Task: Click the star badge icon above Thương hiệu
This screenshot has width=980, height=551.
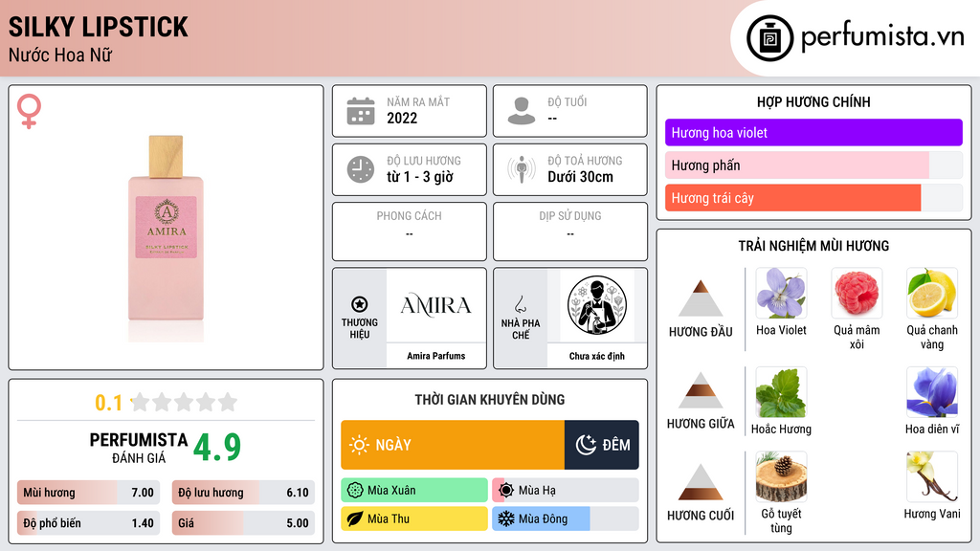Action: point(360,304)
